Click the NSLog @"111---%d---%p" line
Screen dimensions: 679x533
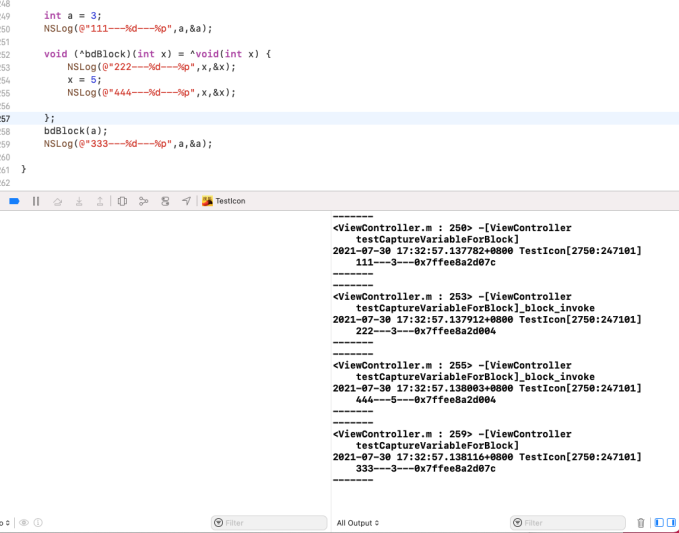(x=128, y=29)
